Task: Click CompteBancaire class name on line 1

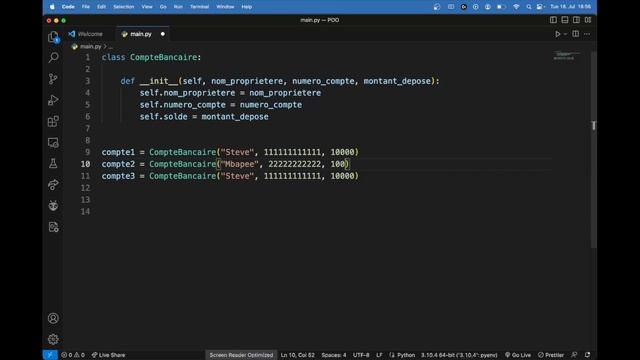Action: (x=164, y=57)
